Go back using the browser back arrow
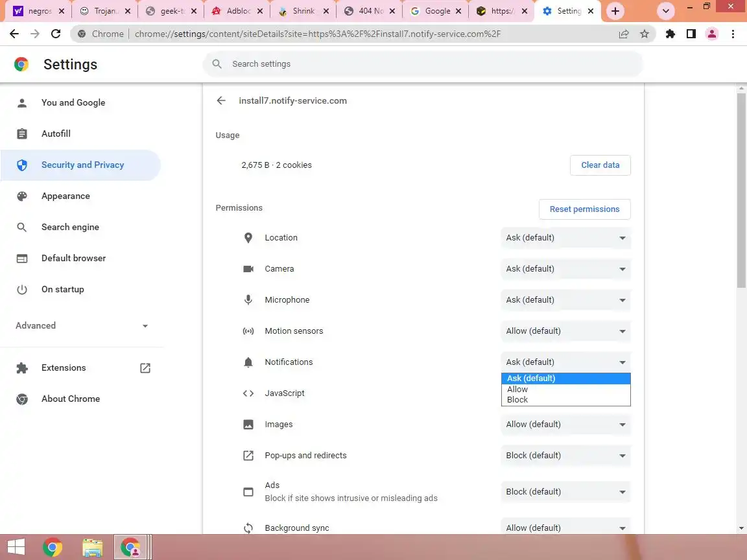This screenshot has height=560, width=747. pyautogui.click(x=14, y=34)
